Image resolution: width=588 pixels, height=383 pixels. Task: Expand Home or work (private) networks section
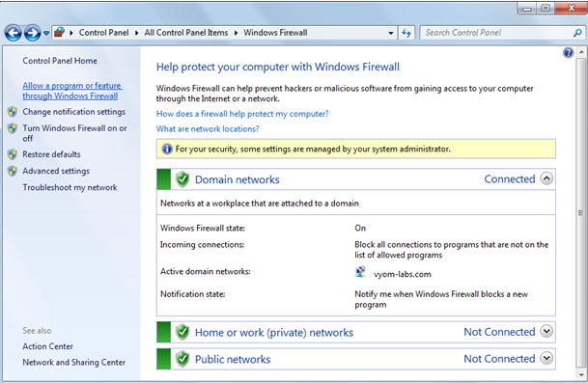click(x=546, y=331)
